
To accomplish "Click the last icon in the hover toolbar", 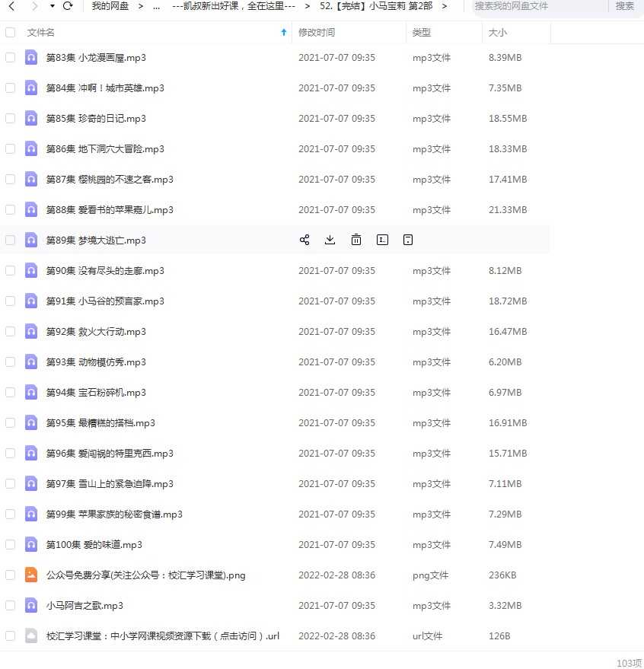I will point(407,239).
